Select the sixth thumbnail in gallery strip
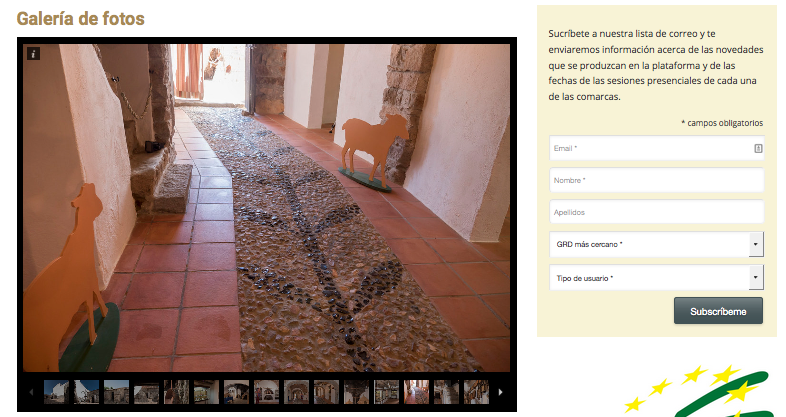 click(x=207, y=392)
